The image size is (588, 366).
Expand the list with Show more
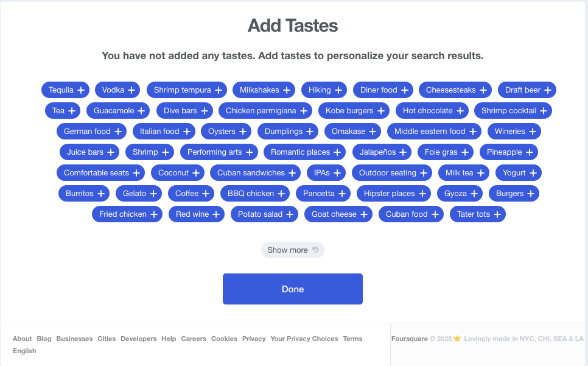click(x=293, y=250)
